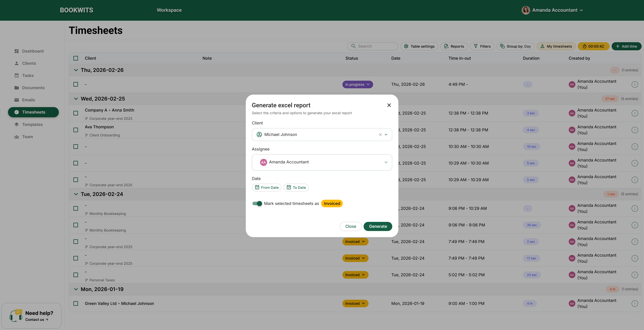The width and height of the screenshot is (644, 330).
Task: Click the yellow Invoiced status tag in dialog
Action: [332, 204]
